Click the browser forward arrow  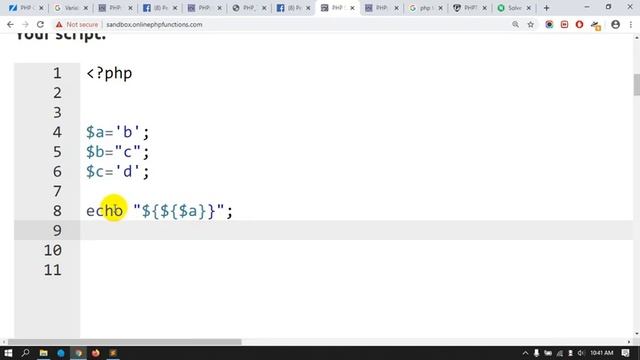[x=25, y=24]
